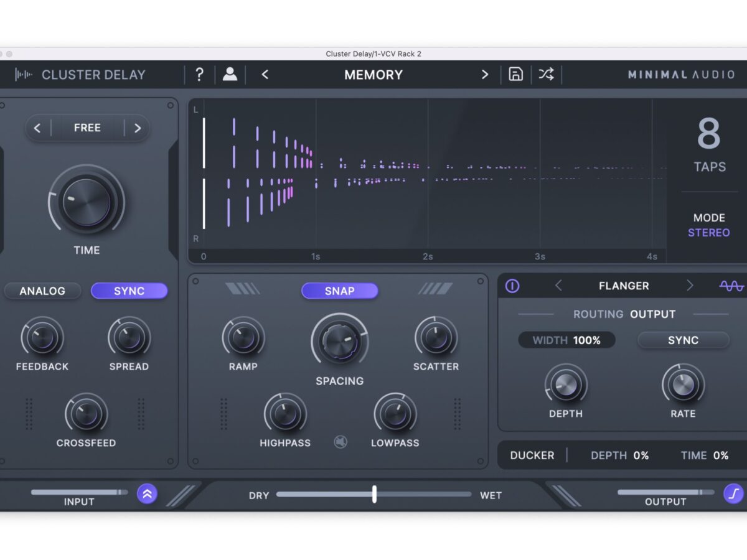Switch to the next effect after Flanger

point(690,286)
